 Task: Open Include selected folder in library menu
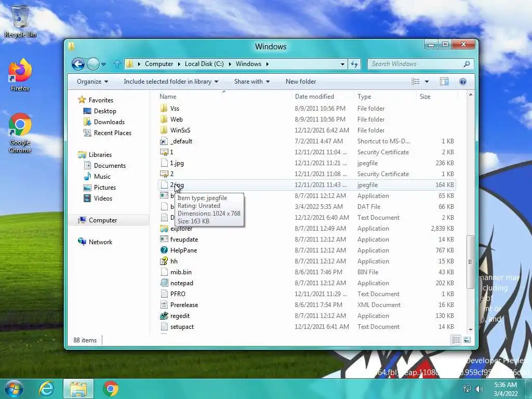point(171,82)
